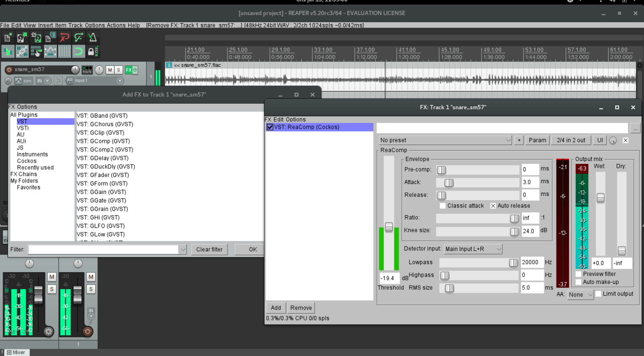Click the Clear filter button
This screenshot has height=356, width=644.
[x=210, y=249]
